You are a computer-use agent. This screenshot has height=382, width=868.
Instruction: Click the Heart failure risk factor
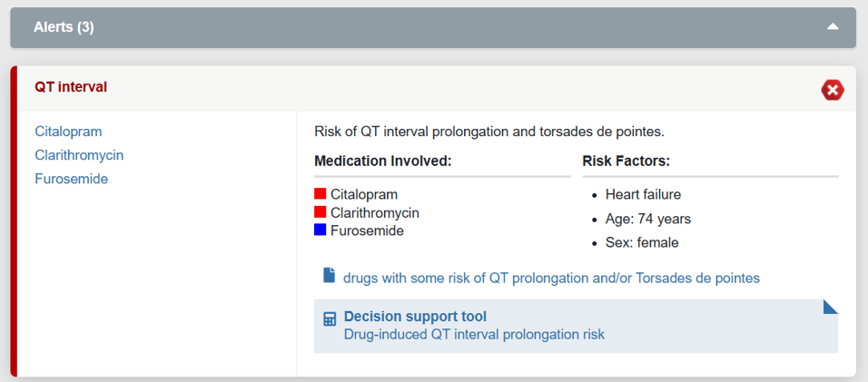(643, 194)
